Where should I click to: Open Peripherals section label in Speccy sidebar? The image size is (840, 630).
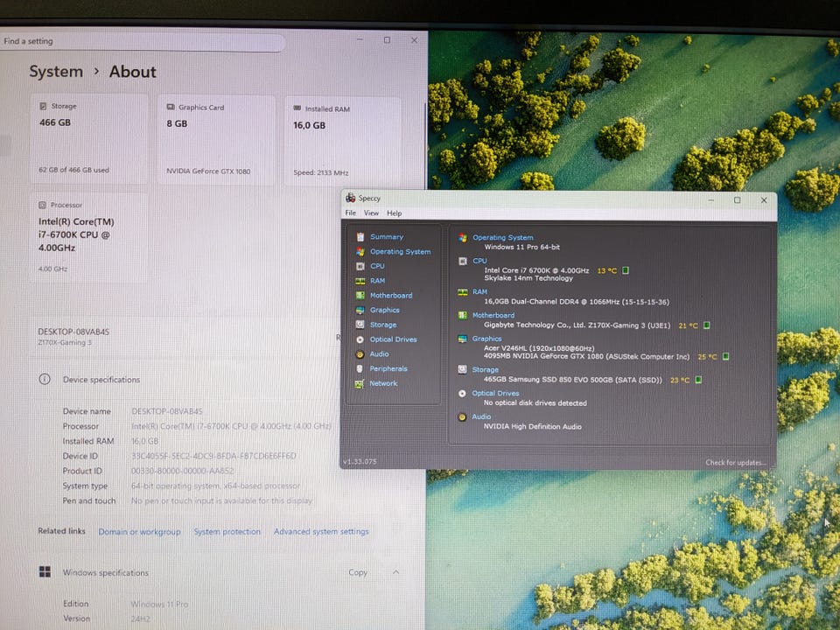[388, 368]
